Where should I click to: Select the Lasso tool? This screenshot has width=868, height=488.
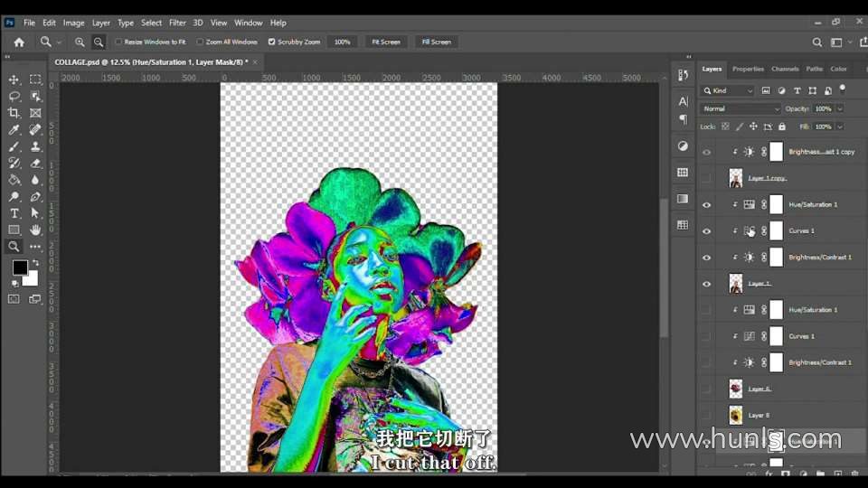(14, 97)
